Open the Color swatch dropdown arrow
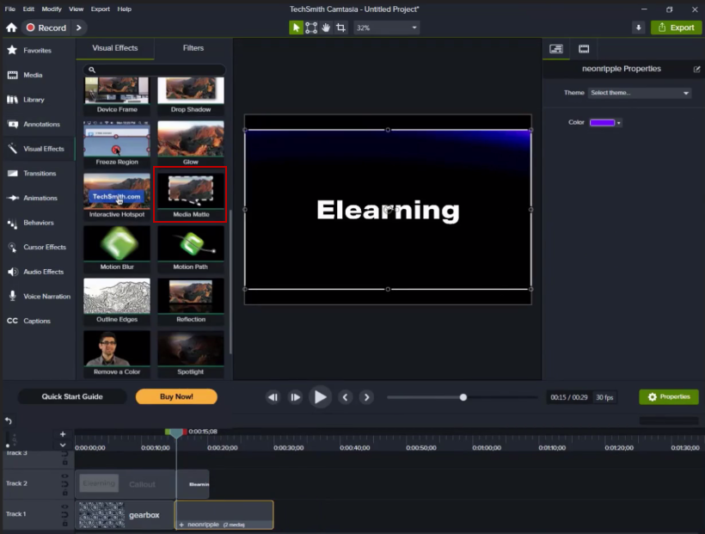Image resolution: width=705 pixels, height=534 pixels. coord(619,123)
